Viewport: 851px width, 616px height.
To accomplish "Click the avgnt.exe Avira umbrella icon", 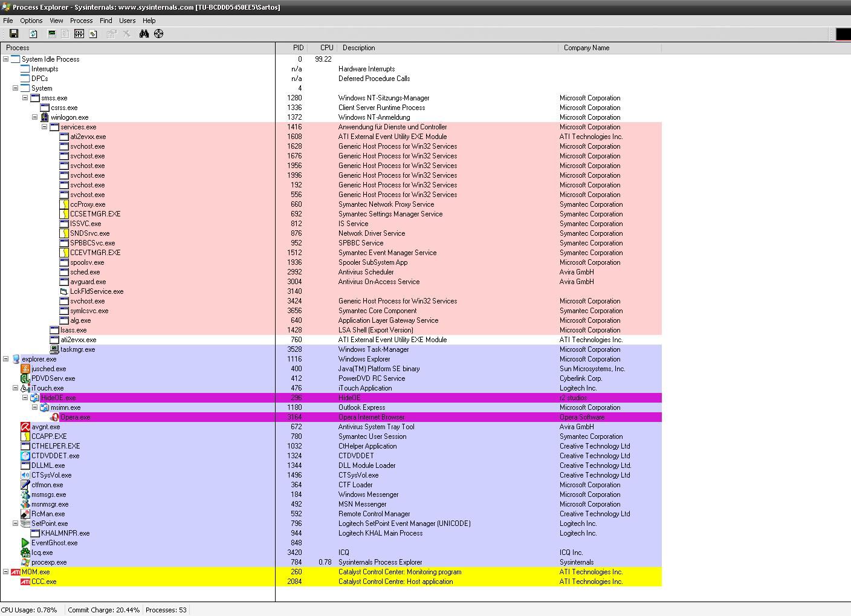I will tap(25, 427).
